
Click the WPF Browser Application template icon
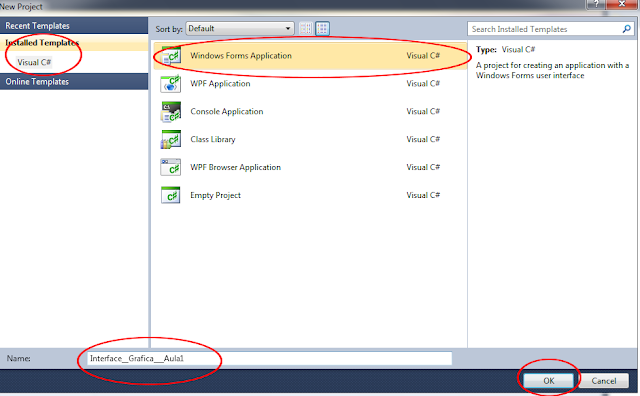pos(171,167)
